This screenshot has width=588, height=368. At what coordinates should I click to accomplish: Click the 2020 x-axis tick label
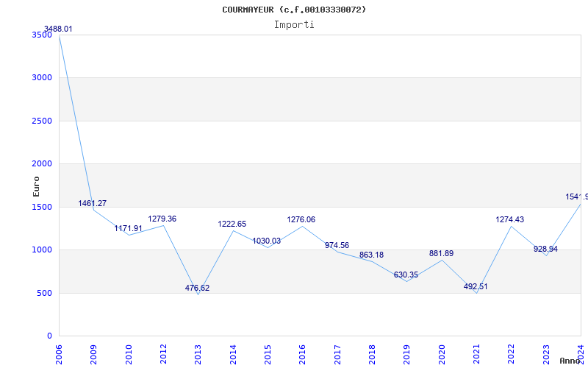[x=442, y=353]
